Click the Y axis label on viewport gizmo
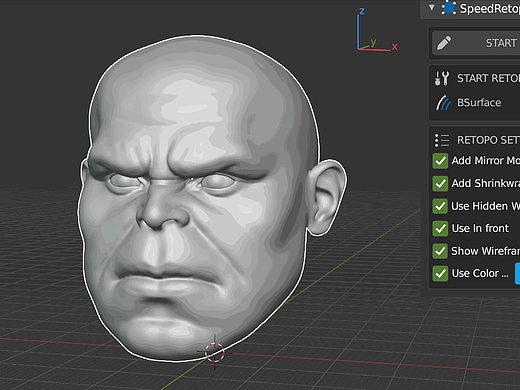 pos(374,42)
